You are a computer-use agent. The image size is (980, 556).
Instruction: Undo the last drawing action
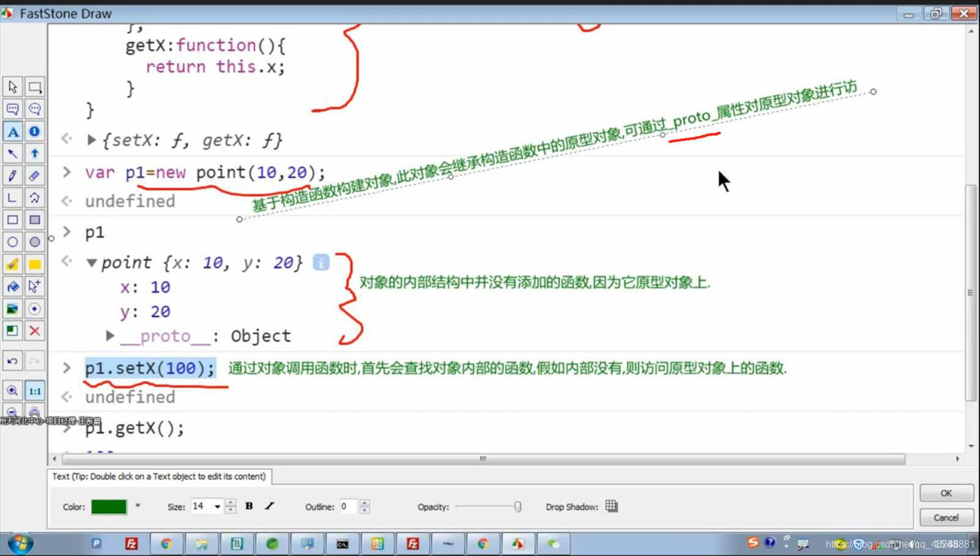click(x=12, y=361)
